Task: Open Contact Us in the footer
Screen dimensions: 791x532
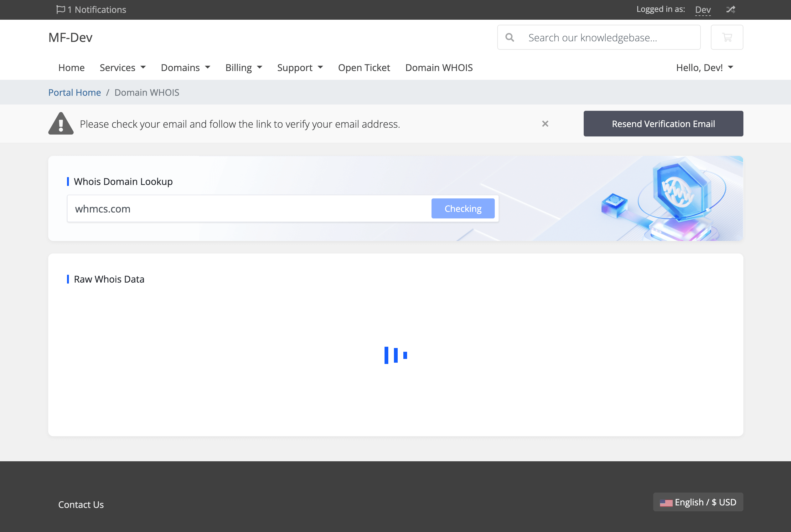Action: (x=81, y=504)
